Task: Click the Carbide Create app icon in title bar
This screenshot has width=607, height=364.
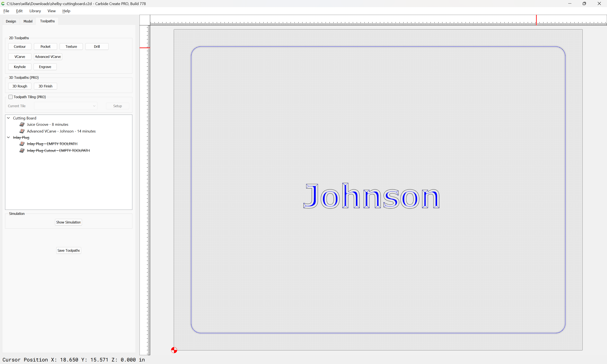Action: click(3, 3)
